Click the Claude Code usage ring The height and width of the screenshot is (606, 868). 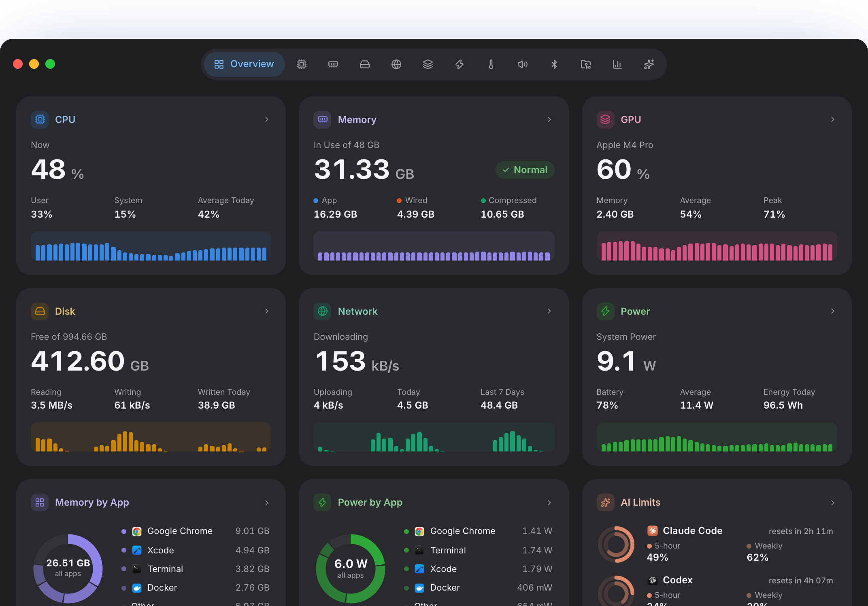coord(616,544)
